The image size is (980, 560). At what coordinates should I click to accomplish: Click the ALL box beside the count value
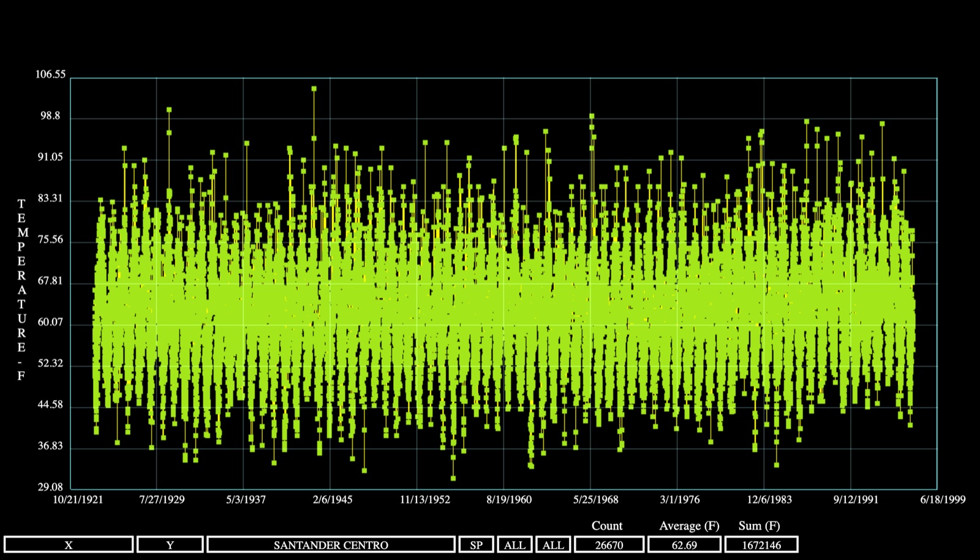tap(553, 545)
